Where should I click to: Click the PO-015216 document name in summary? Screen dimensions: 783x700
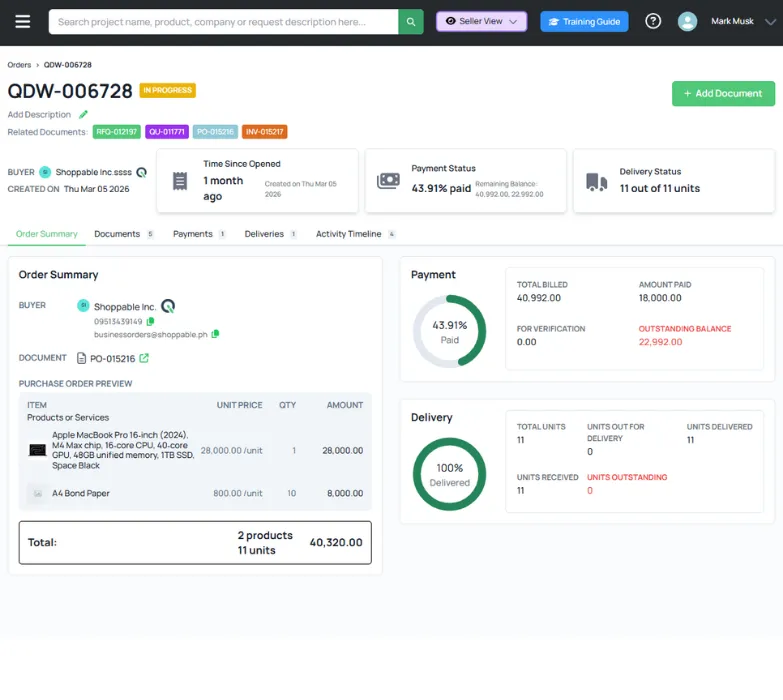(x=112, y=358)
